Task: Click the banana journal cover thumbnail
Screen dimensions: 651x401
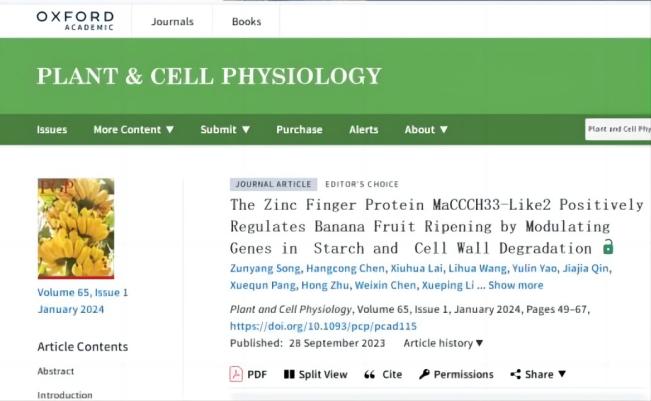Action: tap(75, 228)
